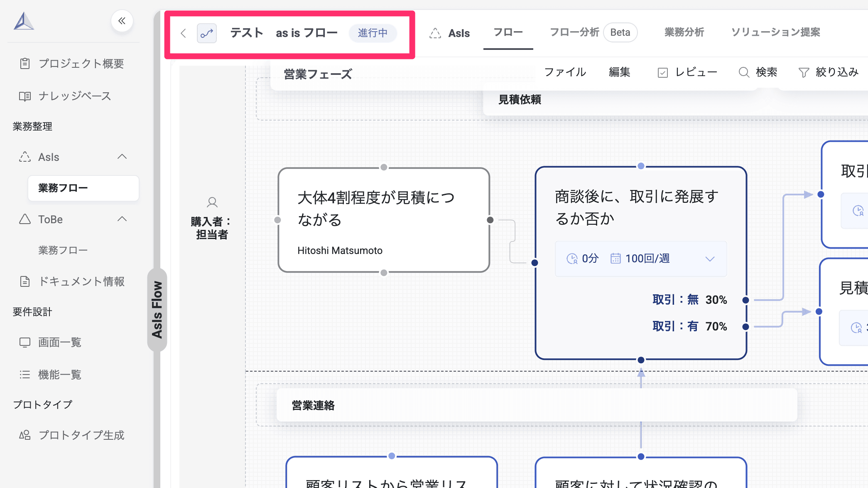
Task: Open the ソリューション提案 tab
Action: [x=775, y=32]
